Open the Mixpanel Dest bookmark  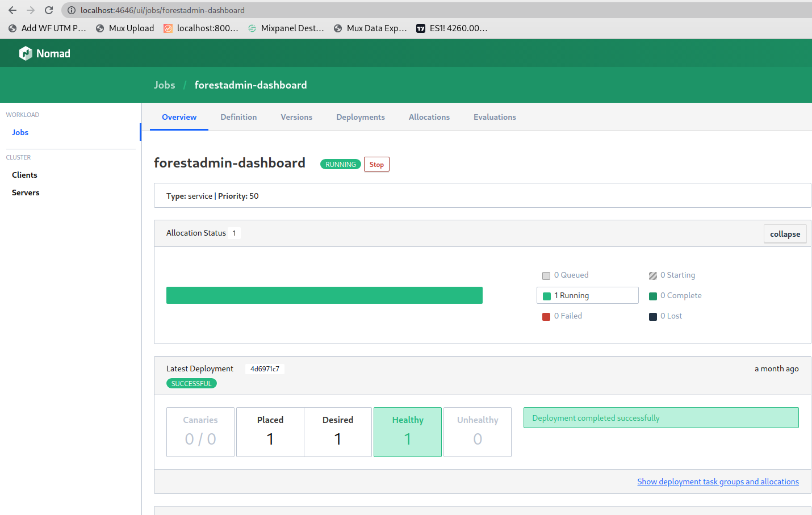[x=286, y=28]
